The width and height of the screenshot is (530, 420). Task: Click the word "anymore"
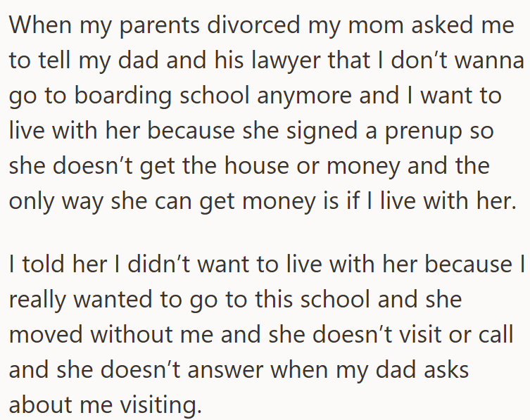304,96
